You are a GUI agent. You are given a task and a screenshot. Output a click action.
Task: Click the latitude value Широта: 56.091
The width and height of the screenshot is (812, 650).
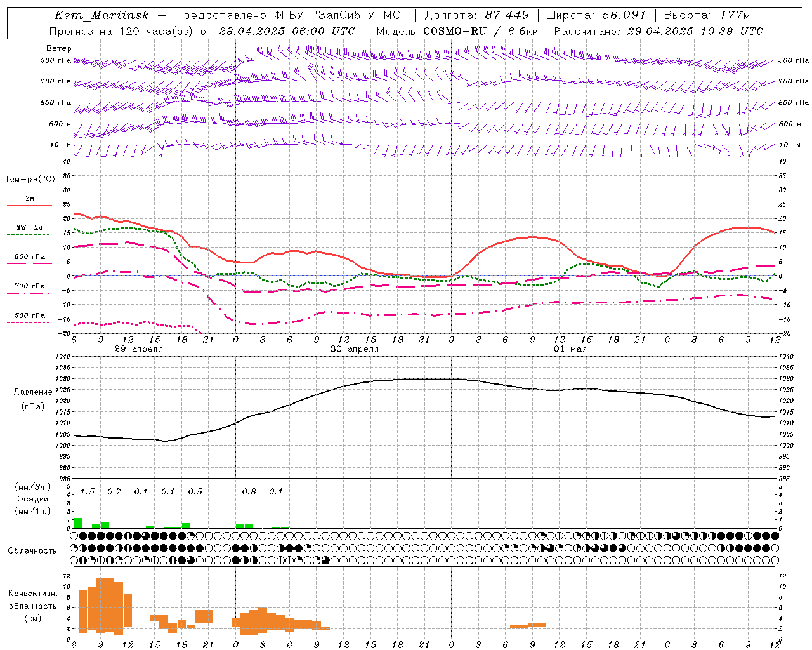coord(596,15)
